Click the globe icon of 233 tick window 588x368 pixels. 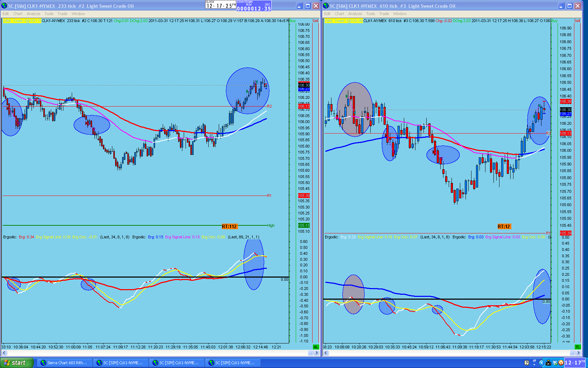pos(5,6)
